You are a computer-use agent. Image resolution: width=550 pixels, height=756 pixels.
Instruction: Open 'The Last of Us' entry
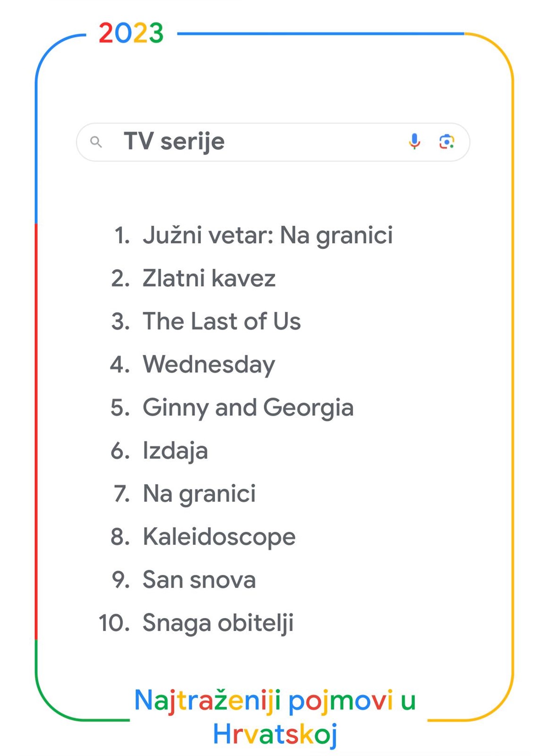click(x=222, y=321)
